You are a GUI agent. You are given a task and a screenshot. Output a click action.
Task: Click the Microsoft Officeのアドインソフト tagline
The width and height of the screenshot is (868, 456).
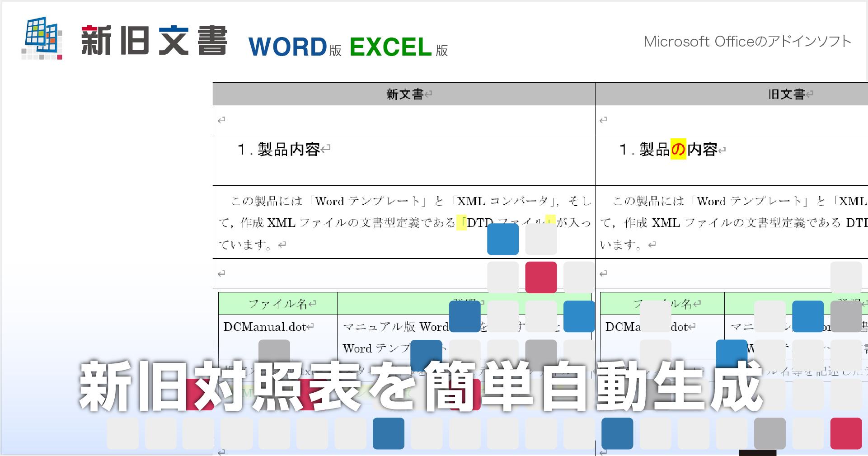tap(747, 42)
